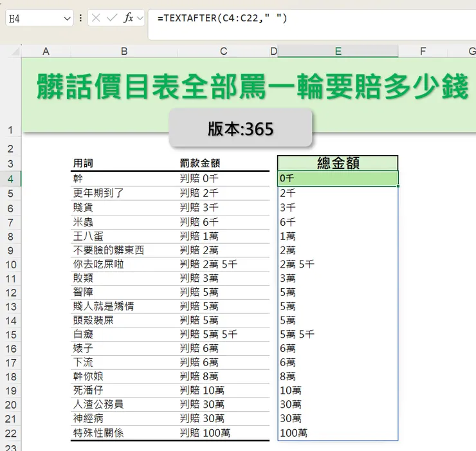
Task: Select cell 神經病 in column B
Action: 124,418
